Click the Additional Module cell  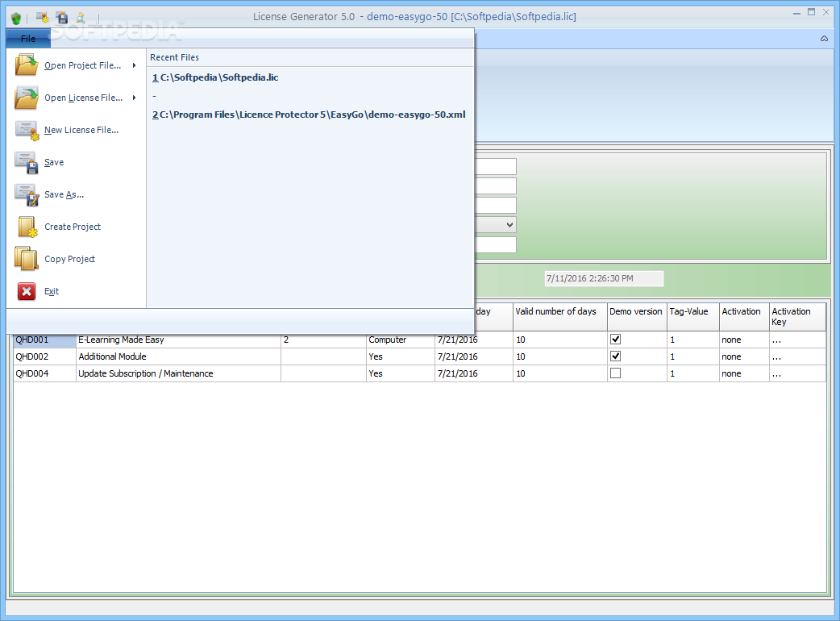(x=178, y=356)
